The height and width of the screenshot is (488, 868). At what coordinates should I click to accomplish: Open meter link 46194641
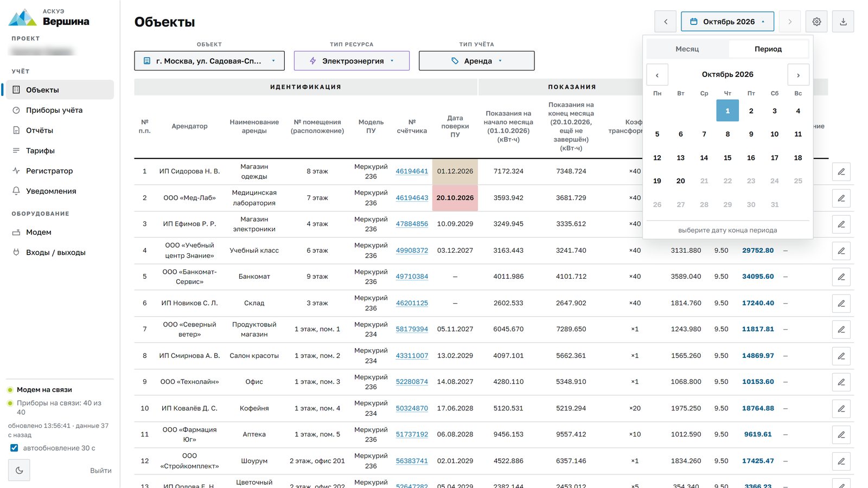pyautogui.click(x=412, y=171)
